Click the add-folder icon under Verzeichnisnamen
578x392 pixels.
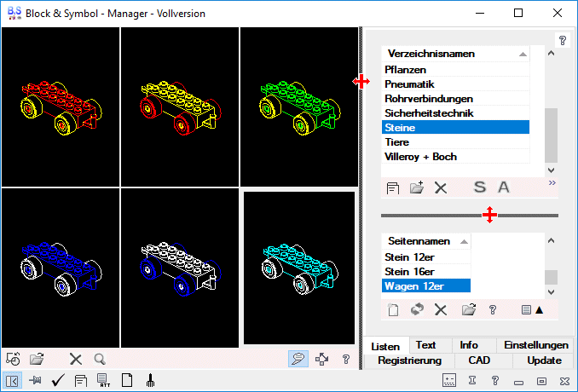tap(417, 187)
